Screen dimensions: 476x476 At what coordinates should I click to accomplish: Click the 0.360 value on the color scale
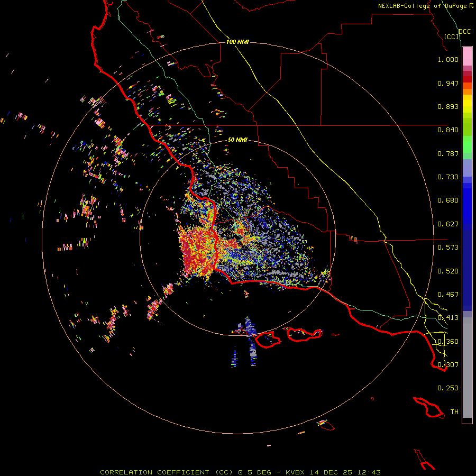pos(448,342)
